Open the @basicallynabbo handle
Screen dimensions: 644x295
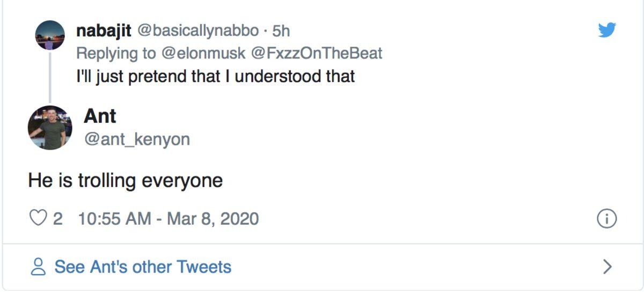click(x=198, y=31)
